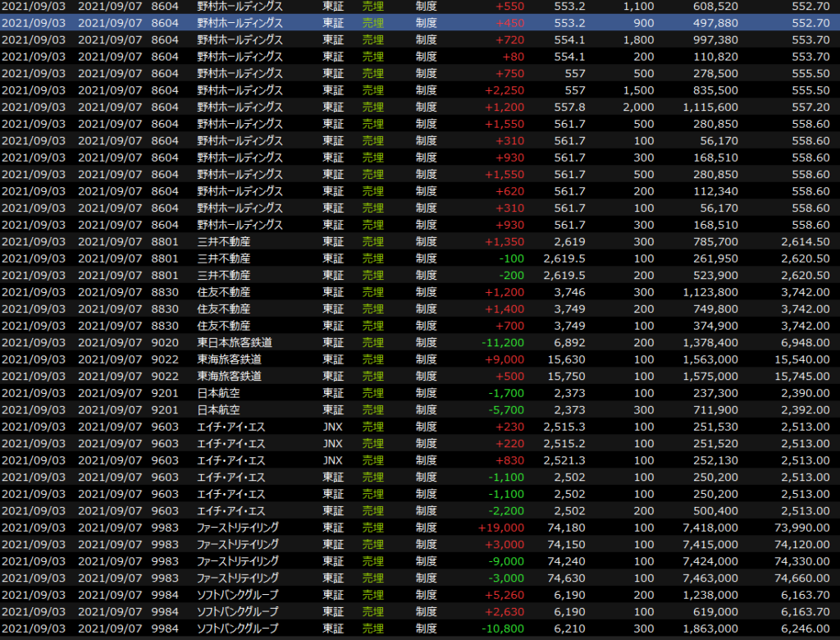The height and width of the screenshot is (640, 840).
Task: Click the 7,424,000 amount cell
Action: (x=710, y=561)
